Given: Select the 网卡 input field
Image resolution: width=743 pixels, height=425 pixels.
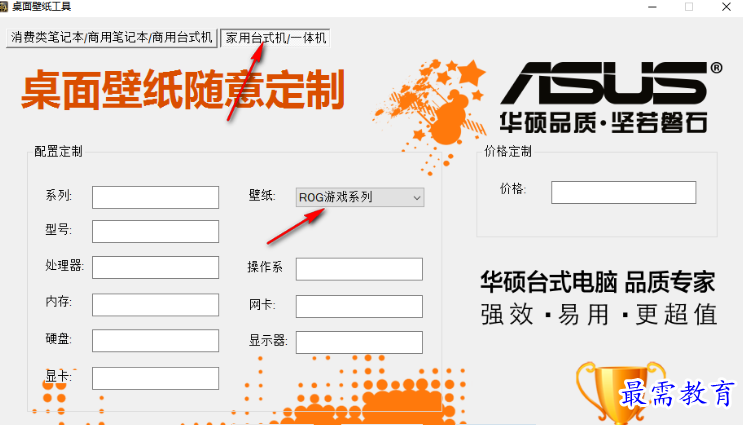Looking at the screenshot, I should [359, 306].
